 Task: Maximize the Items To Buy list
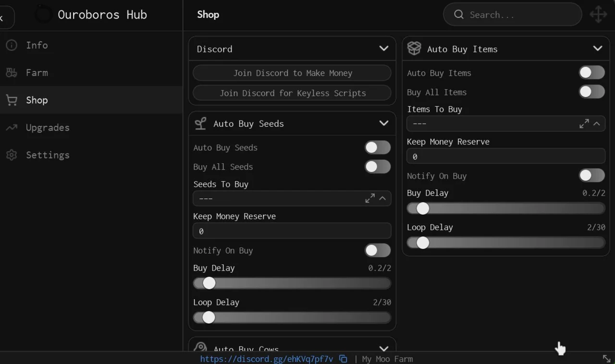584,123
